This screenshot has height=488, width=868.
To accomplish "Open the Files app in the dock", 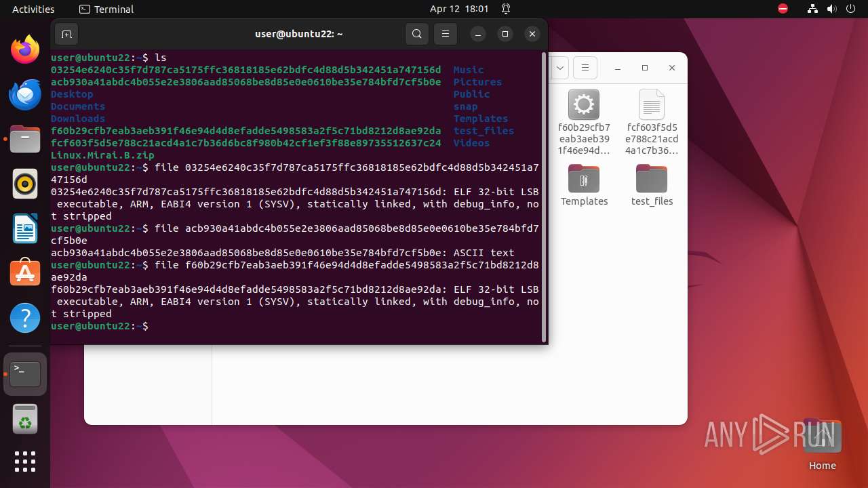I will (25, 140).
